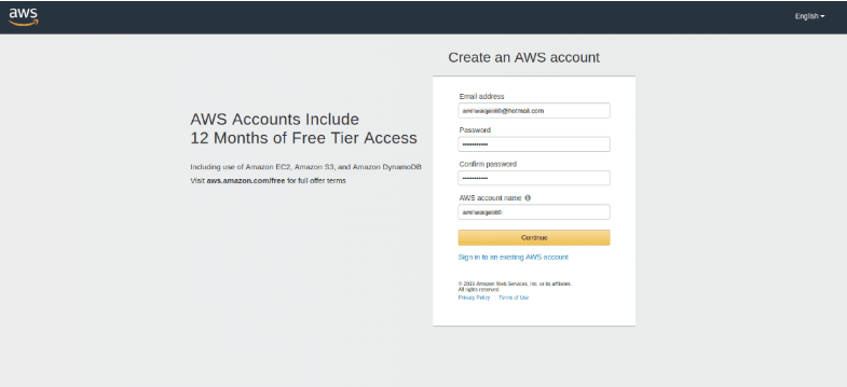The width and height of the screenshot is (847, 387).
Task: Click the Create an AWS account heading
Action: coord(524,57)
